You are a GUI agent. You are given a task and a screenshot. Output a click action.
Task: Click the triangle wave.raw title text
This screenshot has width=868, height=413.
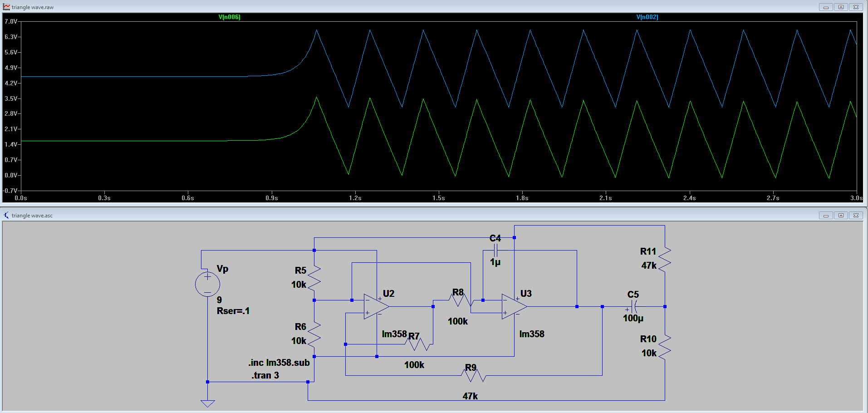click(x=33, y=7)
